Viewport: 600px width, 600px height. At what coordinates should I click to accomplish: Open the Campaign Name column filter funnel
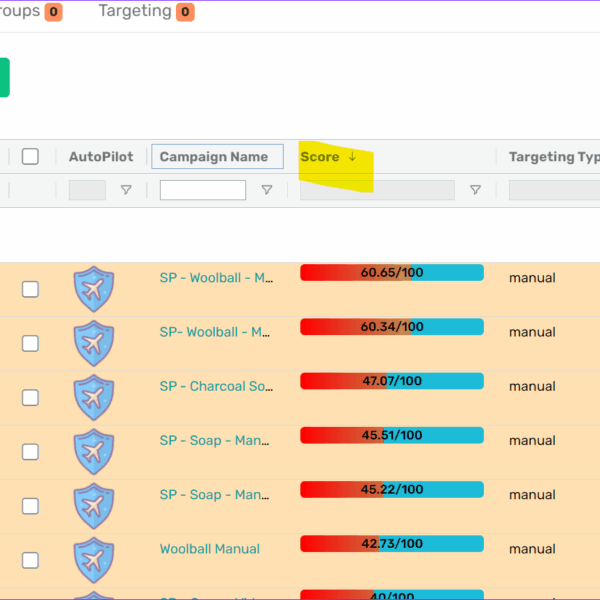point(267,190)
